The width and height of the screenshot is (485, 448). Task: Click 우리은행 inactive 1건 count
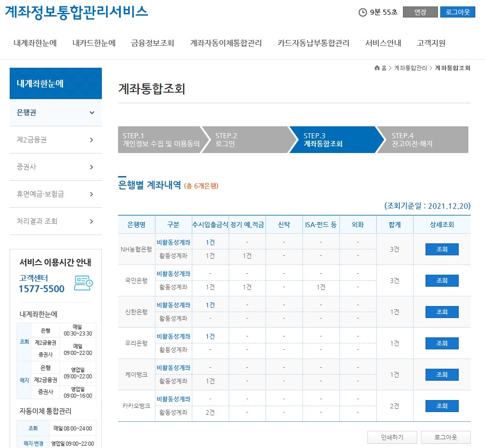[210, 336]
